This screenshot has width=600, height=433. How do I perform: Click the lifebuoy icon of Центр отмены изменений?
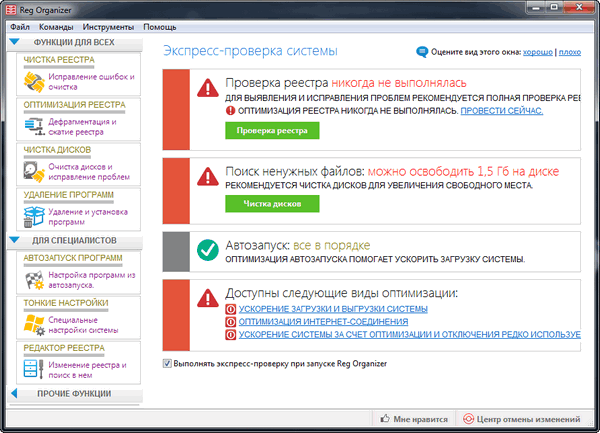click(468, 419)
